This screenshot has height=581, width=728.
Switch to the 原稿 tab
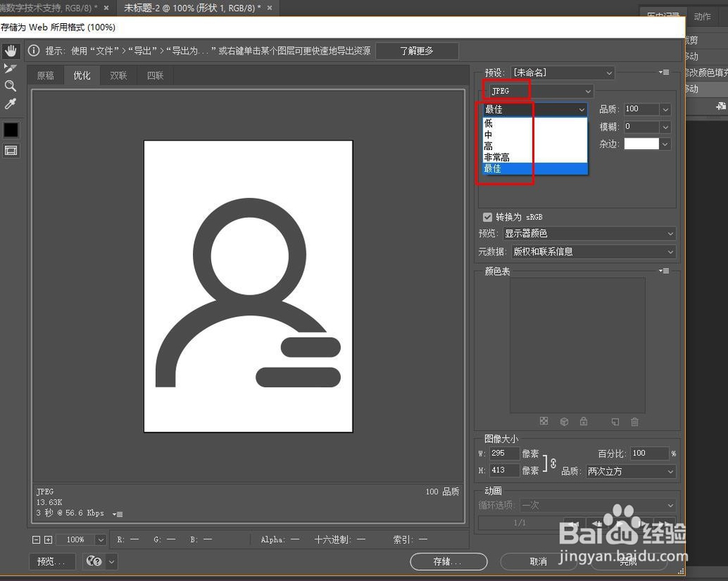[45, 75]
